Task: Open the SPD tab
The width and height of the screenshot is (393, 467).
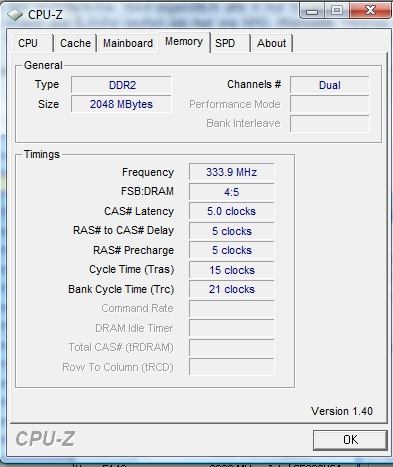Action: coord(230,43)
